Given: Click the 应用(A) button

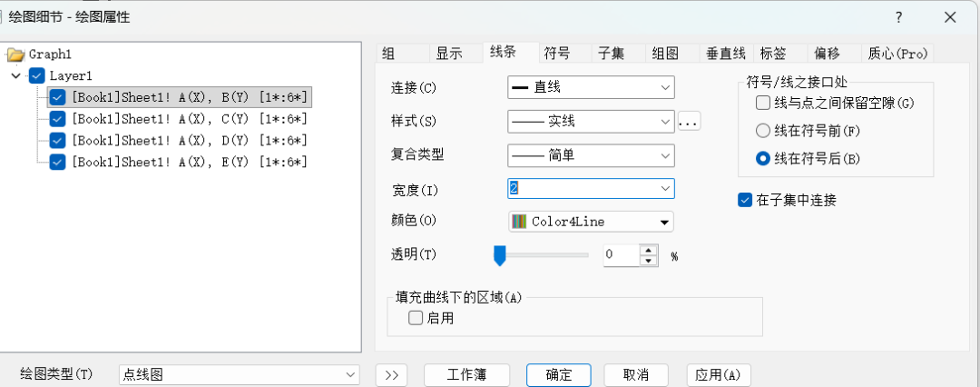Looking at the screenshot, I should coord(718,375).
